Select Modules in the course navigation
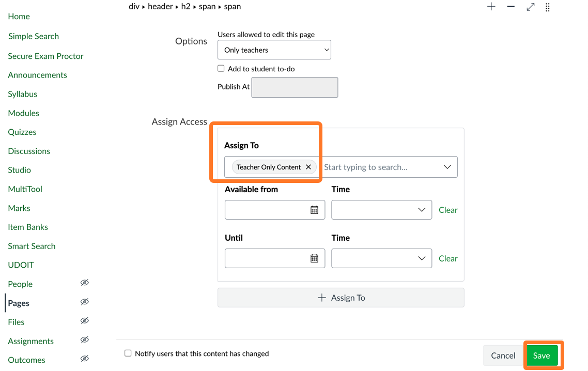Viewport: 588px width, 371px height. pos(23,113)
